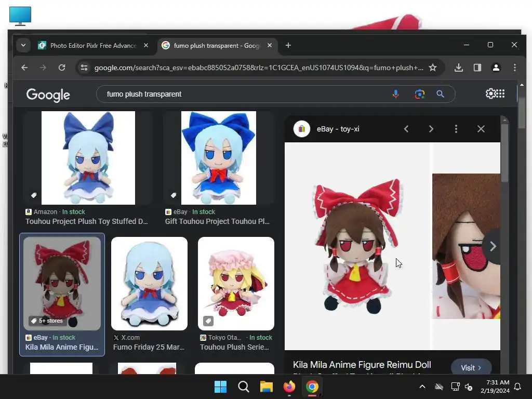Open Kila Mila Anime Figure Reimu Doll title
Viewport: 532px width, 399px height.
point(362,365)
